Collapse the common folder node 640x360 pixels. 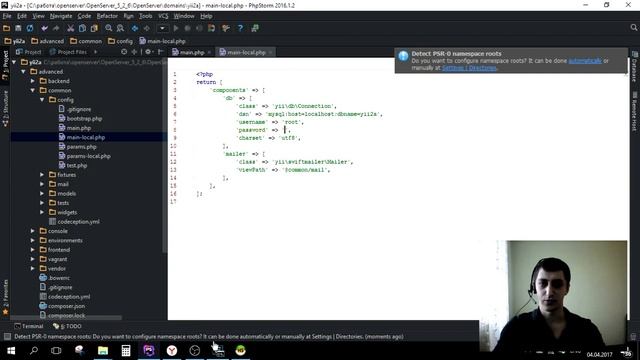coord(33,90)
